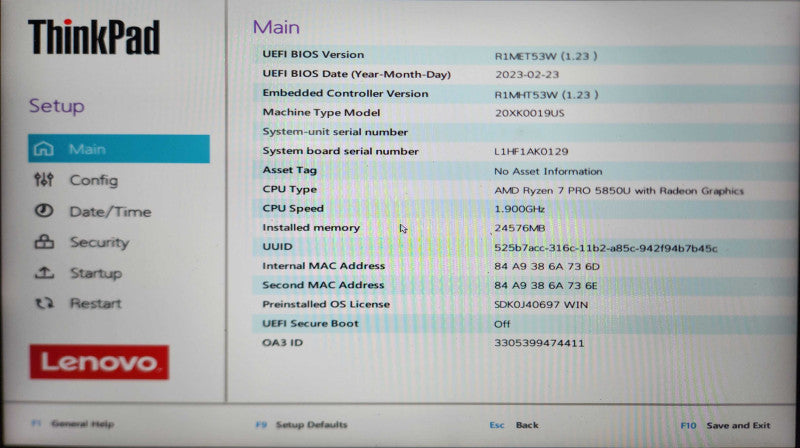Click the UUID value starting 525b7acc
Image resolution: width=800 pixels, height=448 pixels.
[x=606, y=248]
